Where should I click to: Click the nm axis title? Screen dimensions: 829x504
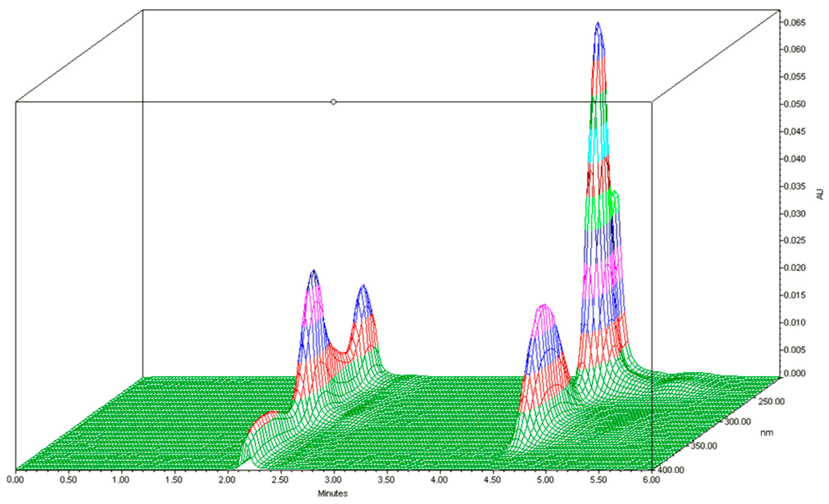pos(767,433)
